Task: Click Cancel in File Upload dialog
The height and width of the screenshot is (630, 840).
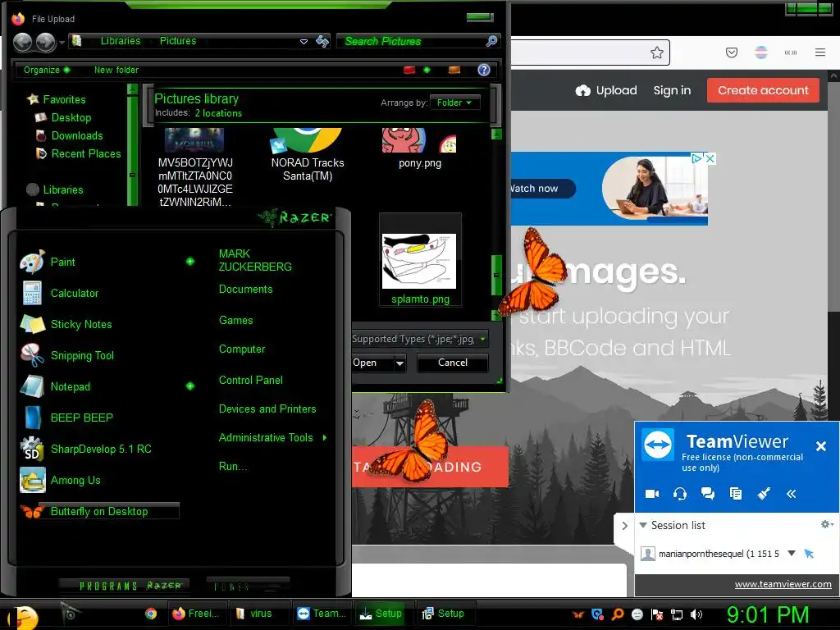Action: coord(453,363)
